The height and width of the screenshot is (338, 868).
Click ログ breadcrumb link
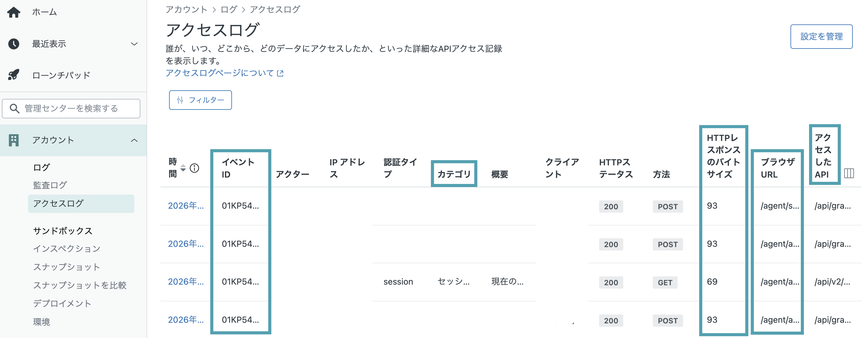(x=229, y=9)
